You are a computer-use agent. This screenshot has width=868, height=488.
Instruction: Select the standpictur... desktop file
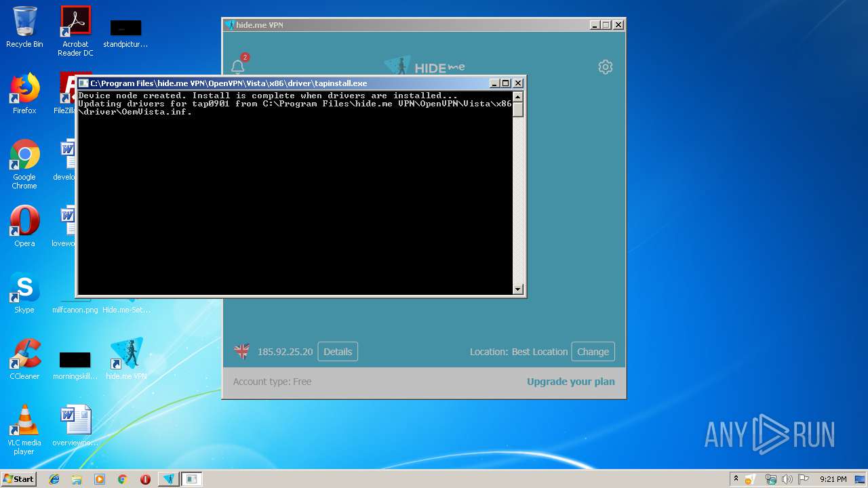pos(125,33)
